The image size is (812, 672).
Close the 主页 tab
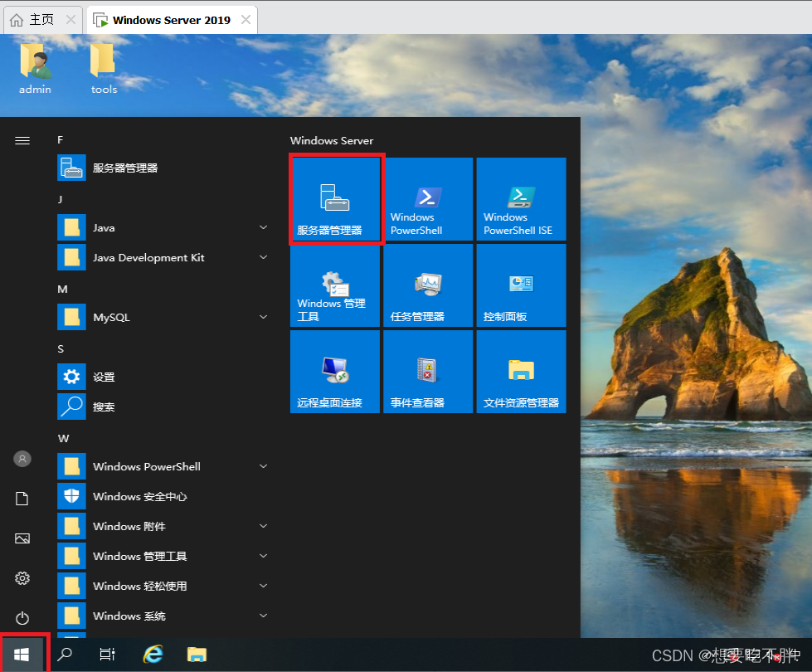tap(71, 20)
